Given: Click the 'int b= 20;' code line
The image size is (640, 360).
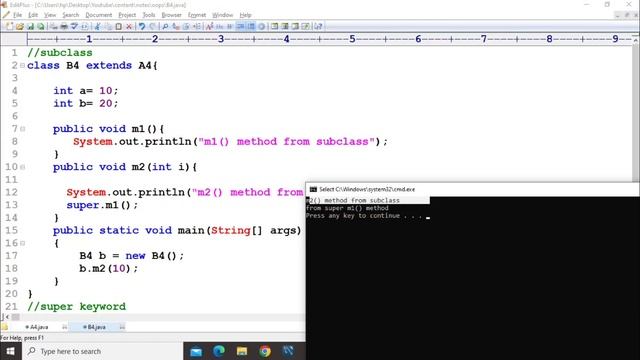Looking at the screenshot, I should [x=86, y=103].
